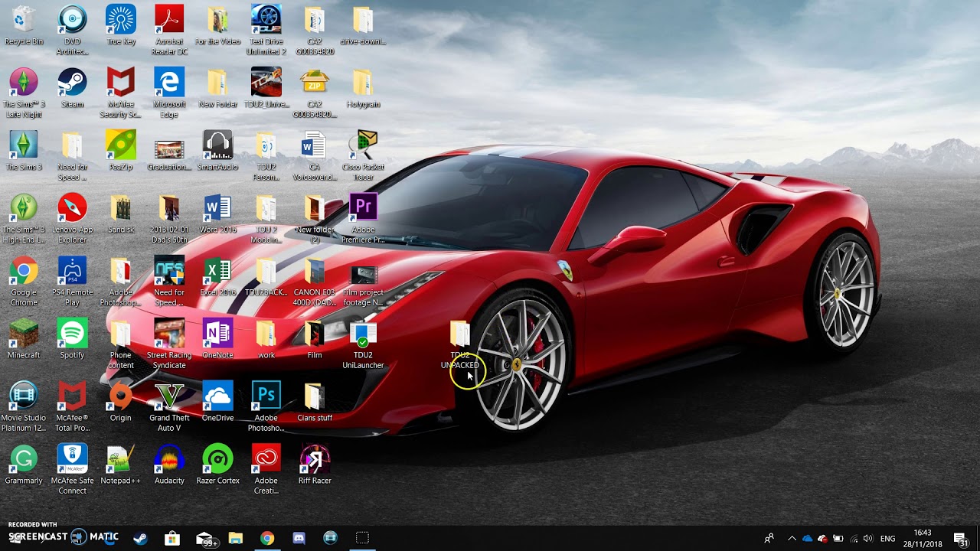Open the Action Center notifications
The height and width of the screenshot is (551, 980).
click(959, 539)
